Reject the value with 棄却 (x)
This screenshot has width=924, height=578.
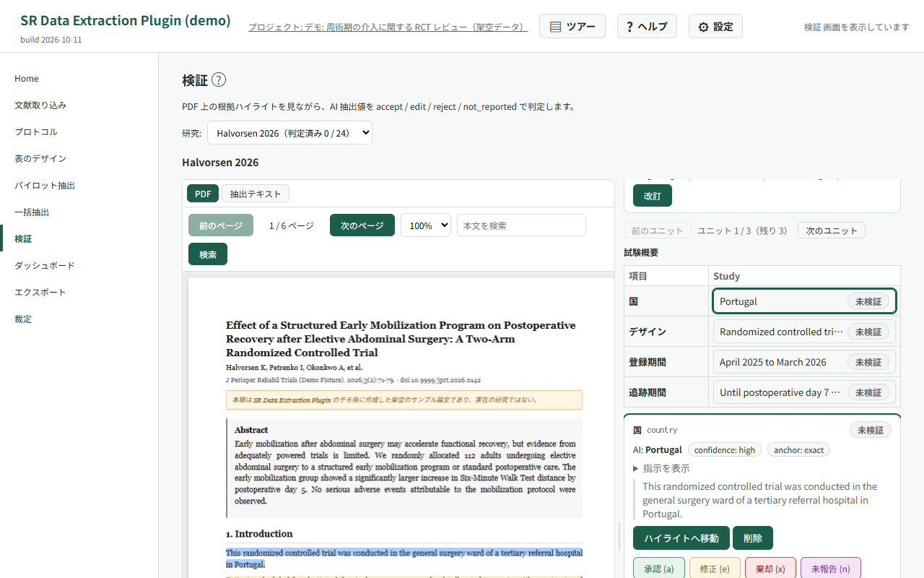[x=770, y=569]
